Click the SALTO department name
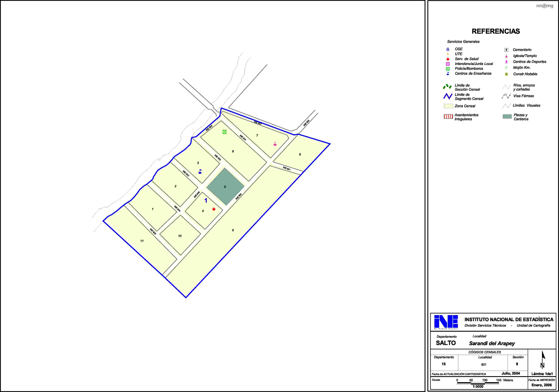The height and width of the screenshot is (392, 559). pos(446,343)
